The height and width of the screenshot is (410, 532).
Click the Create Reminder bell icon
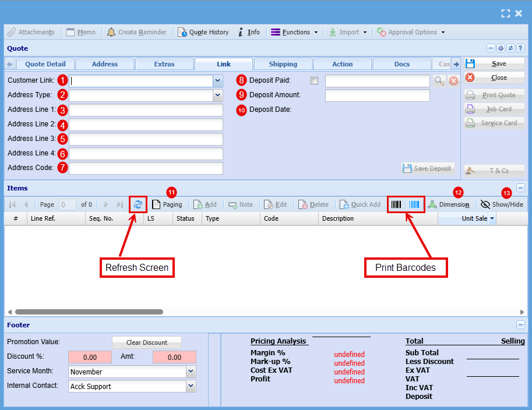(x=111, y=32)
